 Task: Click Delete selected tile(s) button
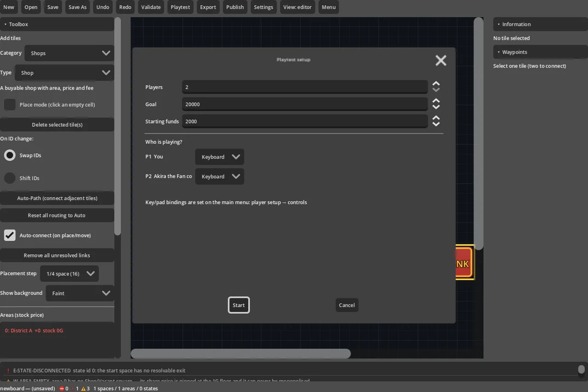coord(57,125)
